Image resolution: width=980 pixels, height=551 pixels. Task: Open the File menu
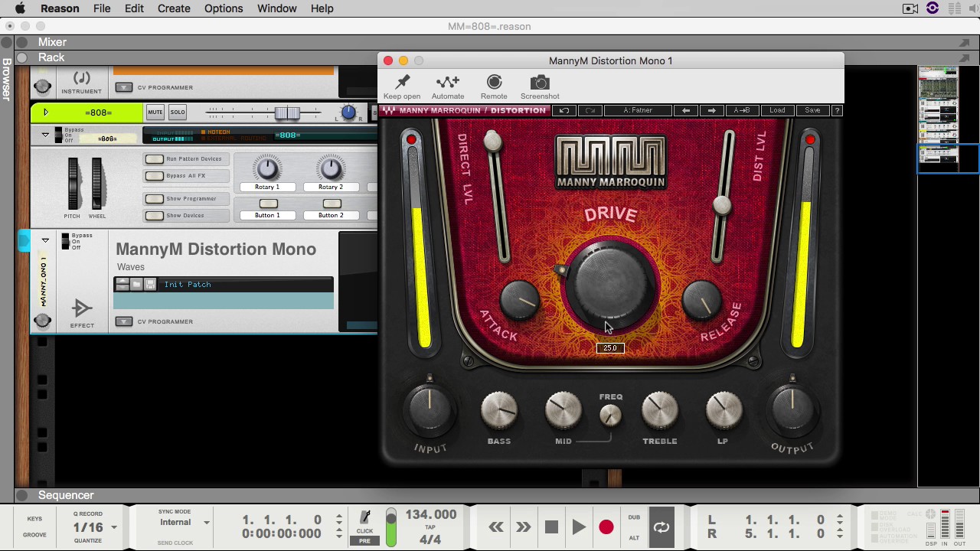[102, 8]
